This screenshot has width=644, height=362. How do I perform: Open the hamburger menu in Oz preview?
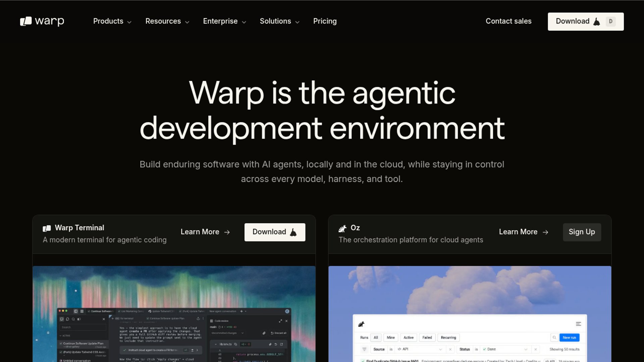[x=578, y=324]
